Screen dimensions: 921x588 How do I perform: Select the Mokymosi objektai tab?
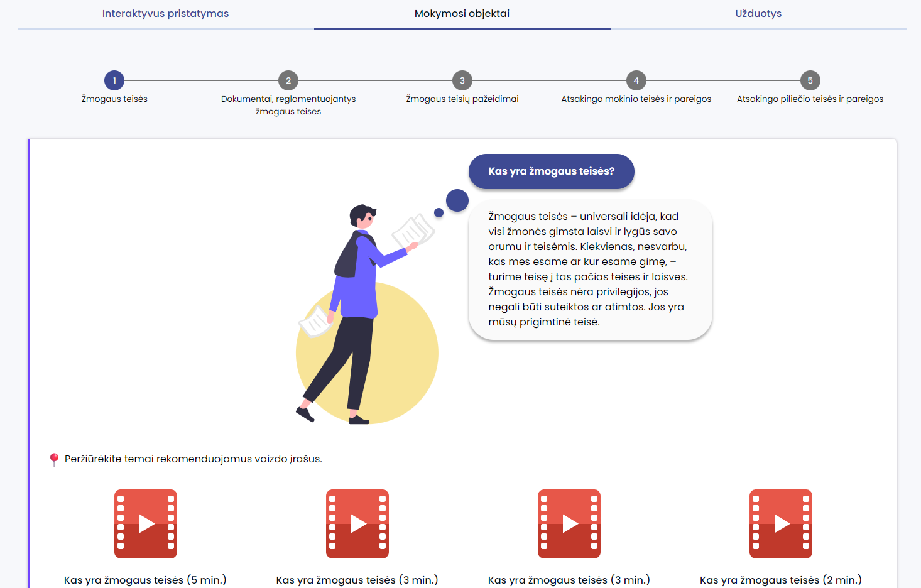point(462,14)
